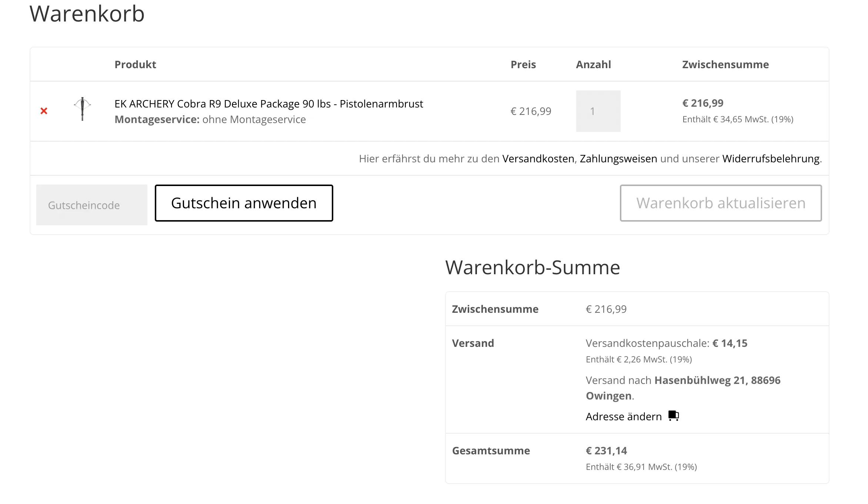
Task: Click the Warenkorb-Summe heading
Action: 533,267
